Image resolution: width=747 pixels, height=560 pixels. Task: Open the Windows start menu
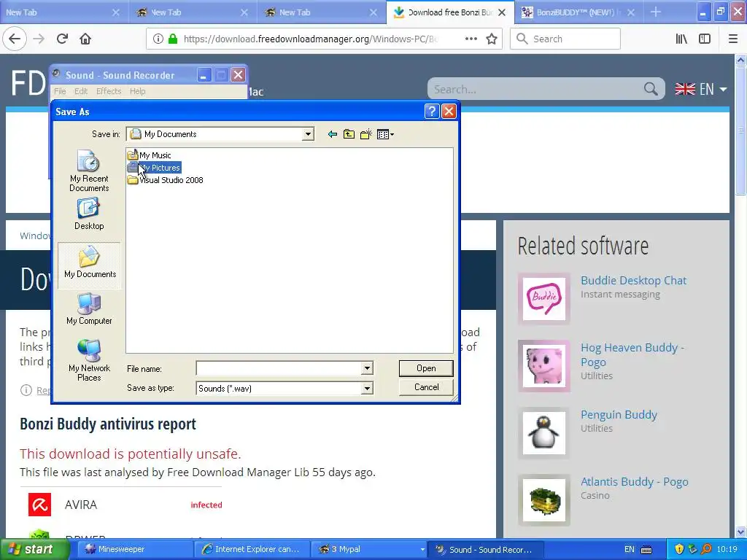point(34,549)
